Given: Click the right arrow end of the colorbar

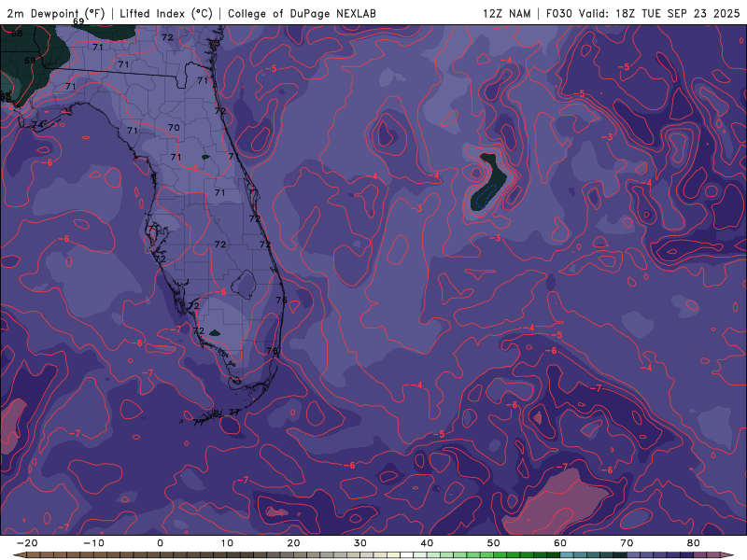Looking at the screenshot, I should click(728, 555).
